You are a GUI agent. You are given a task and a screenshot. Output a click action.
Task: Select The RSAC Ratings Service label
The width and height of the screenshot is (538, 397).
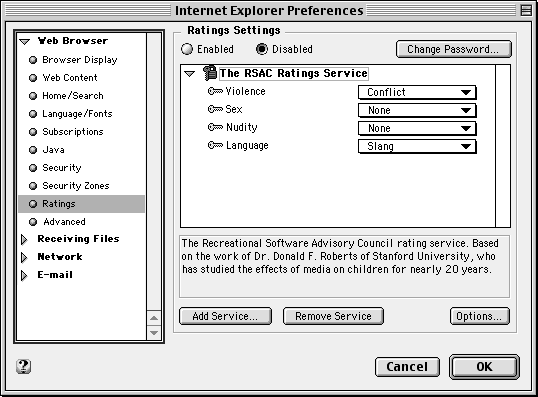tap(294, 73)
